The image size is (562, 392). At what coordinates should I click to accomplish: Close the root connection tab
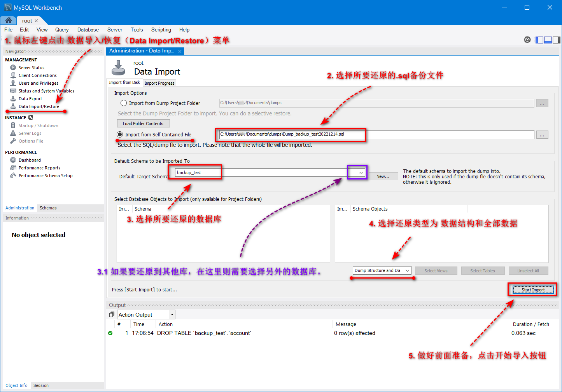point(37,21)
